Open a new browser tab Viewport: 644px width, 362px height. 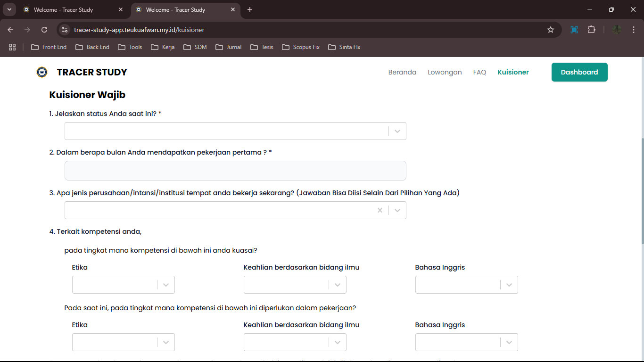coord(250,9)
